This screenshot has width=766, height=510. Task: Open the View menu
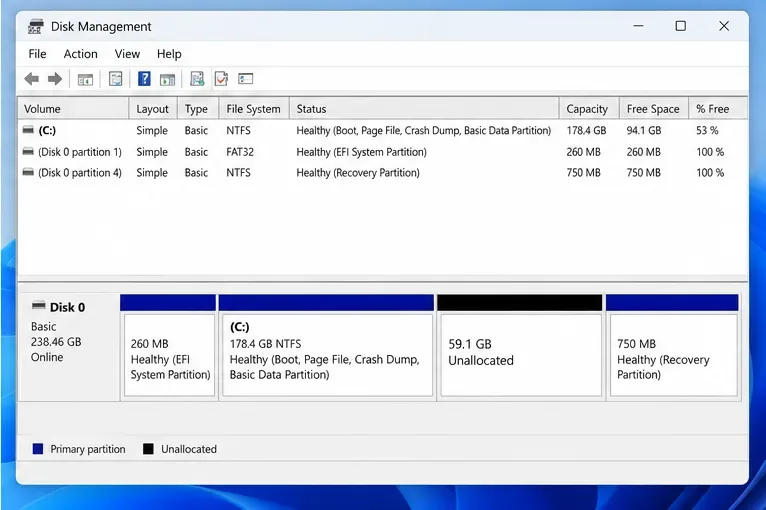(x=128, y=54)
